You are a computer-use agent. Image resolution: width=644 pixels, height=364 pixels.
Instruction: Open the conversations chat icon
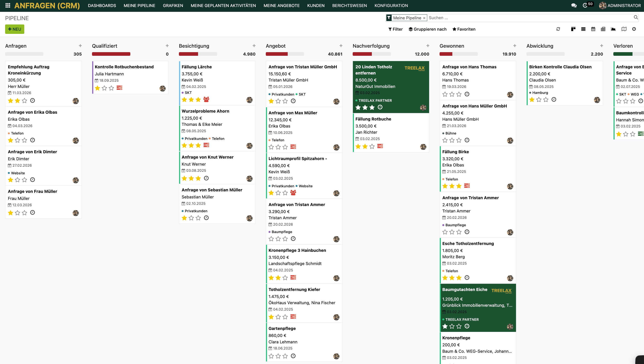[x=574, y=6]
